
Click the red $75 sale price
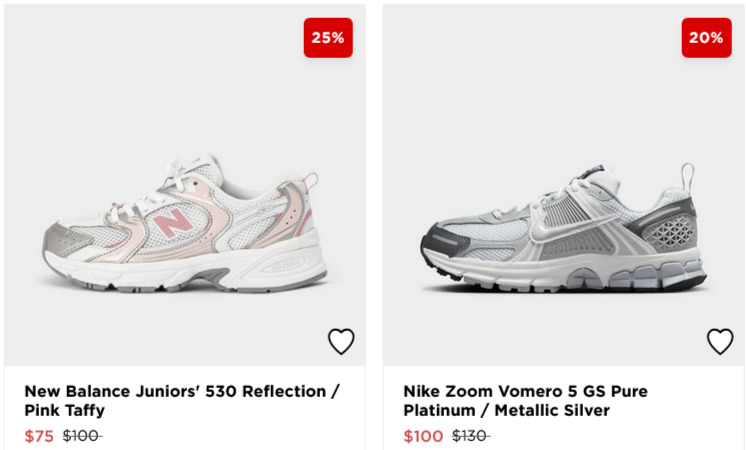39,436
